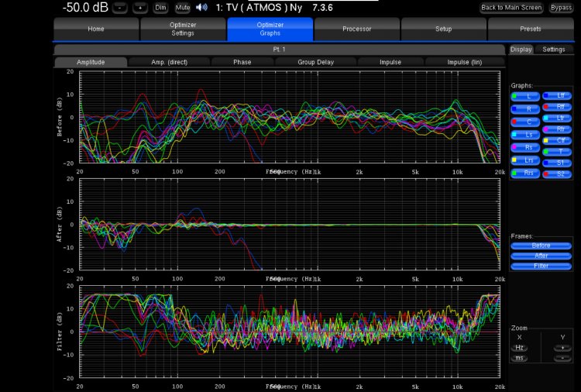Viewport: 581px width, 392px height.
Task: Toggle Bypass mode
Action: pyautogui.click(x=562, y=8)
